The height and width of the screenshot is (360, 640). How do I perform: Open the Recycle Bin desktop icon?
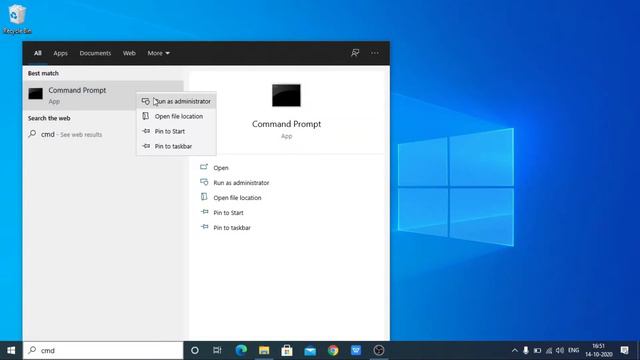coord(17,19)
